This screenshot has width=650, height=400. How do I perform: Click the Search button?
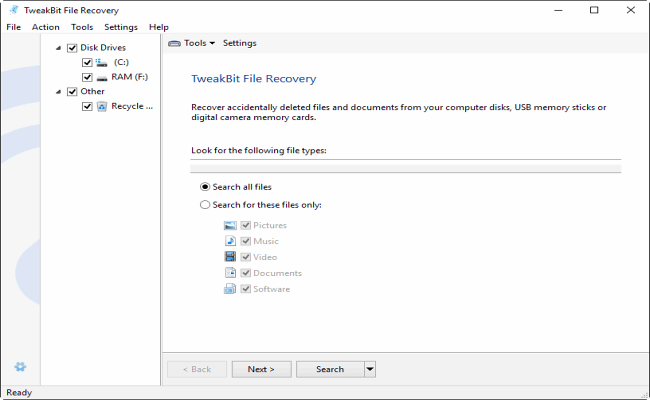pos(330,369)
